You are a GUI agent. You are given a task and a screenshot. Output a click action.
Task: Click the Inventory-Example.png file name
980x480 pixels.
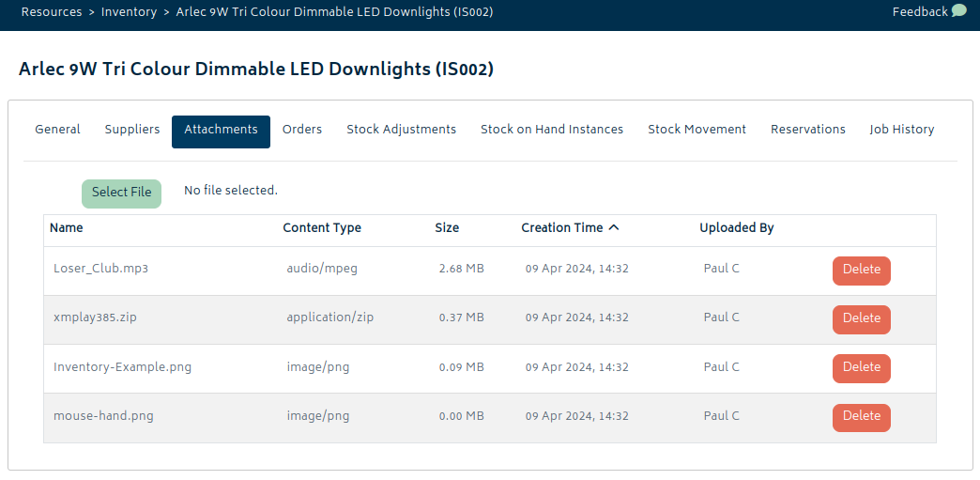[122, 366]
